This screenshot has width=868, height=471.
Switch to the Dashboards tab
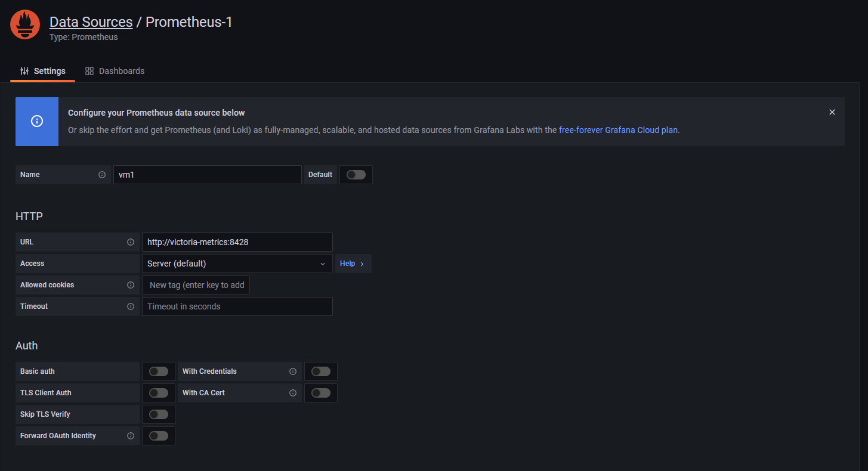pos(115,71)
